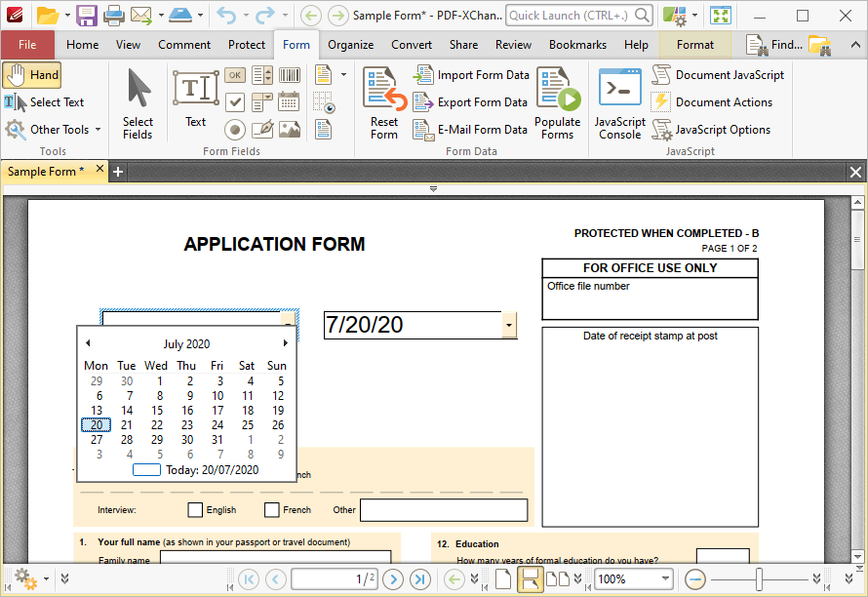Open a new document tab with plus
Image resolution: width=868 pixels, height=597 pixels.
coord(117,172)
